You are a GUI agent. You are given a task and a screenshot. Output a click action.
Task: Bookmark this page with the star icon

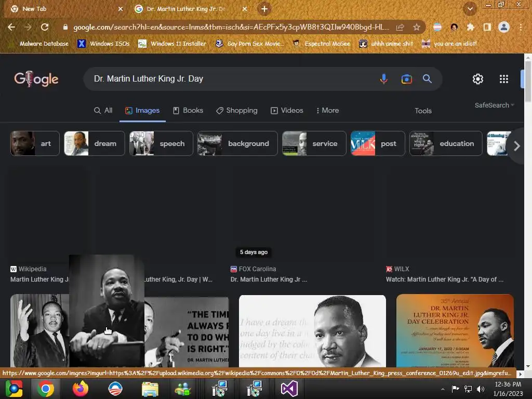[x=417, y=27]
